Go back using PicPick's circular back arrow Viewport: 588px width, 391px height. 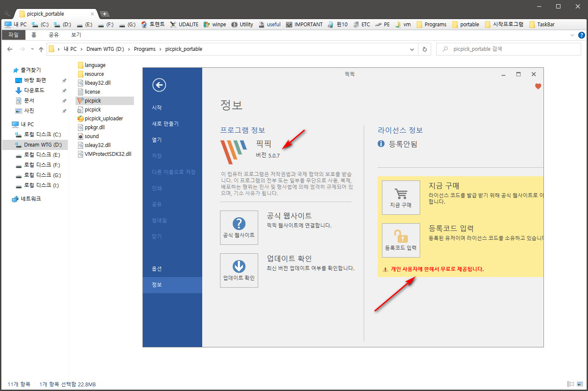coord(159,85)
